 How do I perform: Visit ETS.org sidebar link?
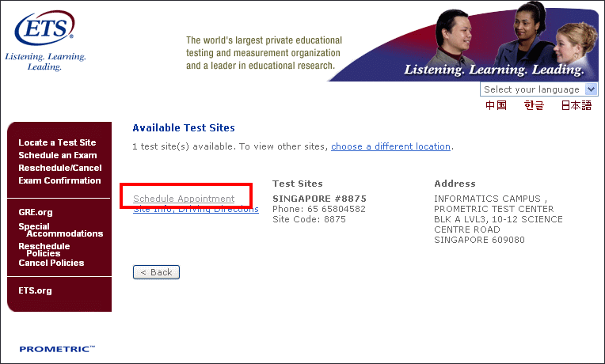tap(35, 290)
